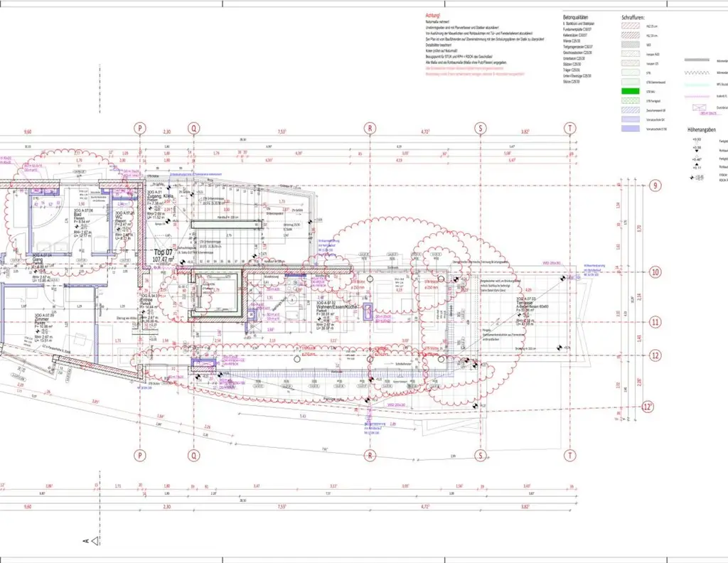Click the 'Wohnen/Essen/Küche' room label
Screen dimensions: 728x563
tap(336, 307)
